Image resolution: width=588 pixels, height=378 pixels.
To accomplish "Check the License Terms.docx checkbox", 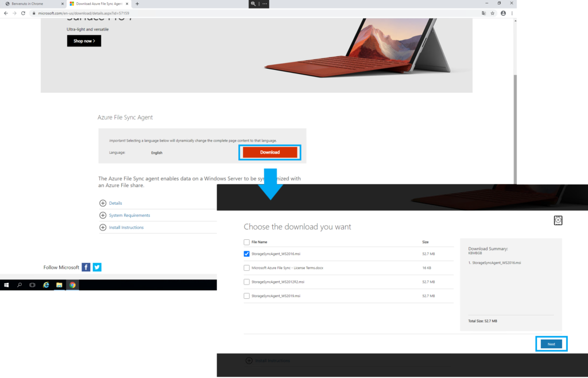I will tap(246, 268).
